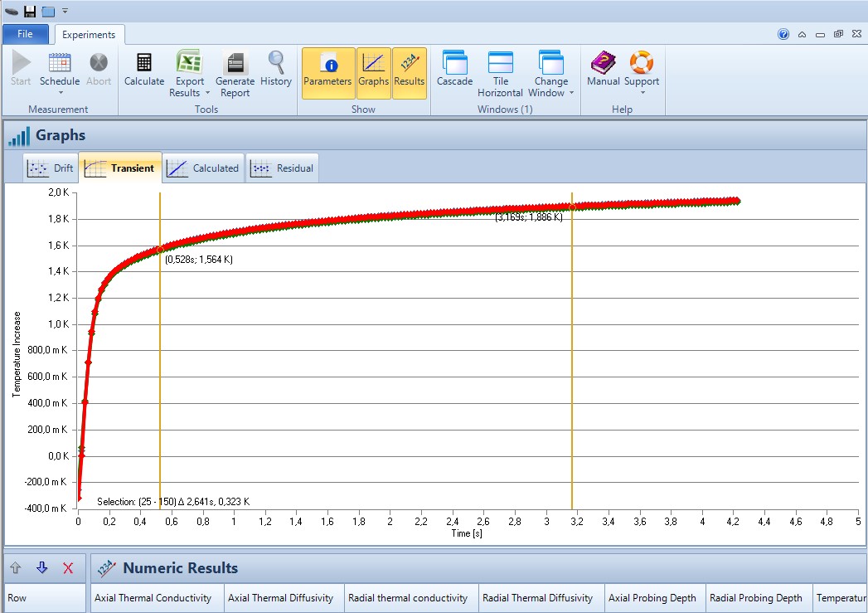
Task: Cascade the open windows
Action: (454, 70)
